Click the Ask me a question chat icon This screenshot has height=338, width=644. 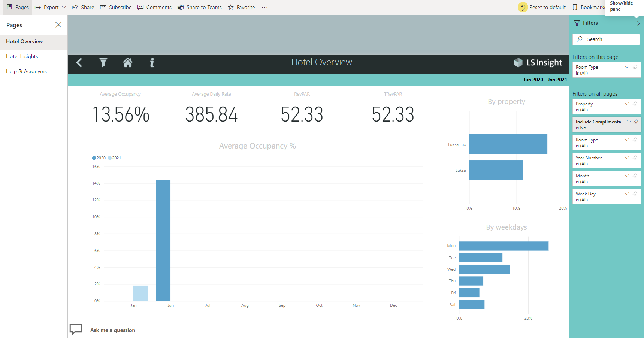[x=76, y=329]
